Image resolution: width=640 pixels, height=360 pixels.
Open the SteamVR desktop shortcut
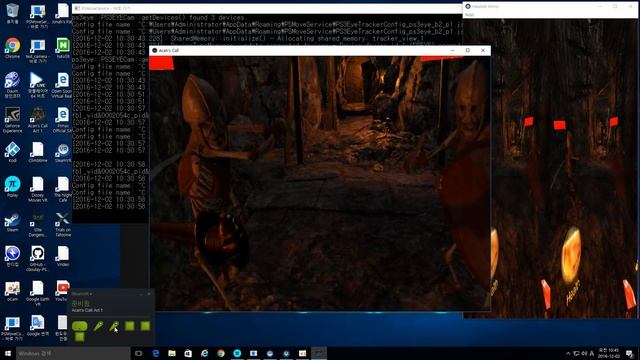click(x=63, y=152)
